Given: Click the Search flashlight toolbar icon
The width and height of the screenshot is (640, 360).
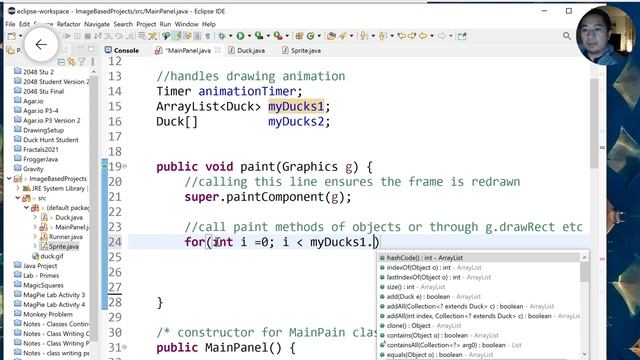Looking at the screenshot, I should [x=166, y=36].
